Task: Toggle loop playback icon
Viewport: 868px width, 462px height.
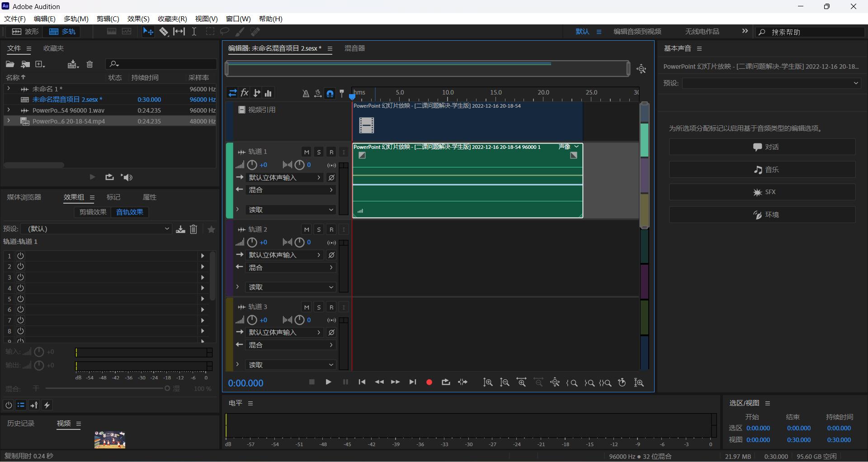Action: click(446, 382)
